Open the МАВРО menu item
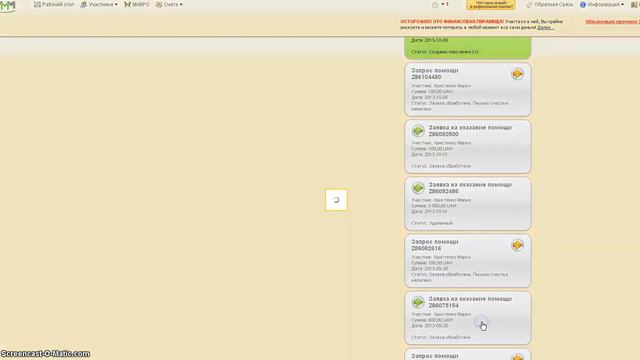This screenshot has width=640, height=360. 137,4
